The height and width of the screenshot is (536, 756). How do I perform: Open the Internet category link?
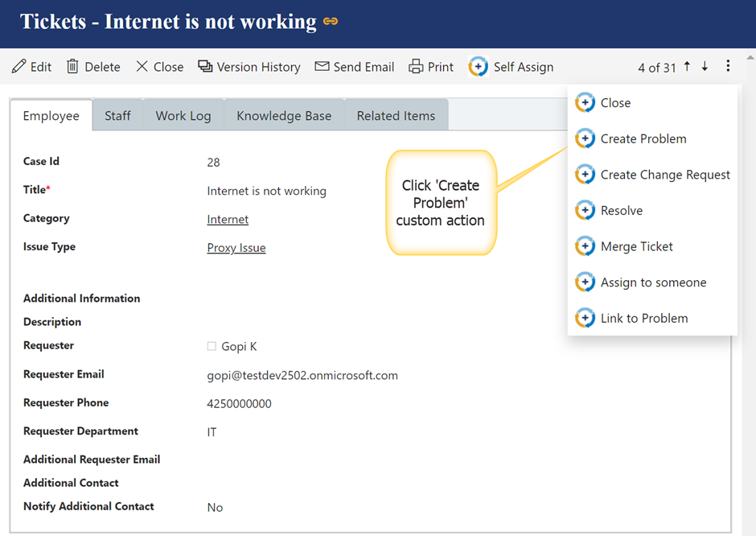click(x=228, y=220)
